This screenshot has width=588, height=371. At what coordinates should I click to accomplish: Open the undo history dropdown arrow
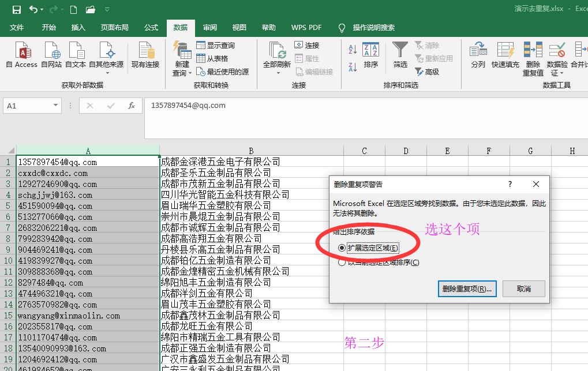42,9
